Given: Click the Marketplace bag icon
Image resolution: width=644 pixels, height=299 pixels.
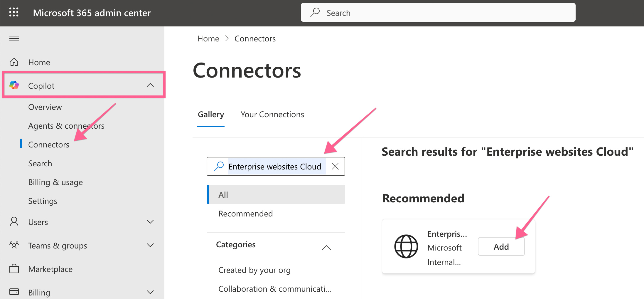Looking at the screenshot, I should click(x=14, y=269).
